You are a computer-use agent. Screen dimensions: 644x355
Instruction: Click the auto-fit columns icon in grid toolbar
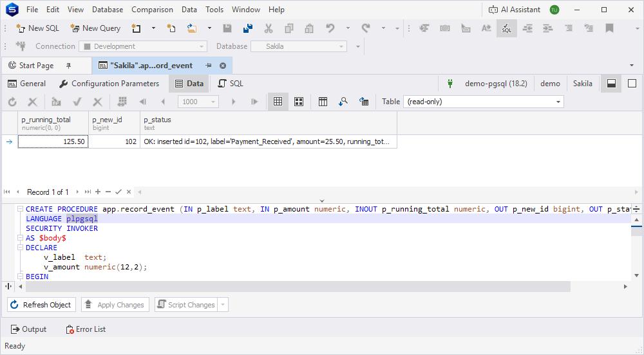pyautogui.click(x=122, y=102)
